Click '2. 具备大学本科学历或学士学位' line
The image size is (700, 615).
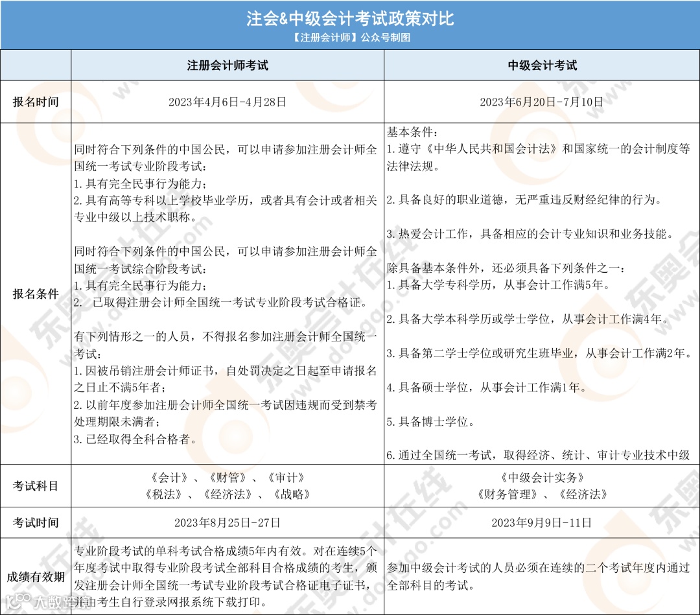[528, 319]
